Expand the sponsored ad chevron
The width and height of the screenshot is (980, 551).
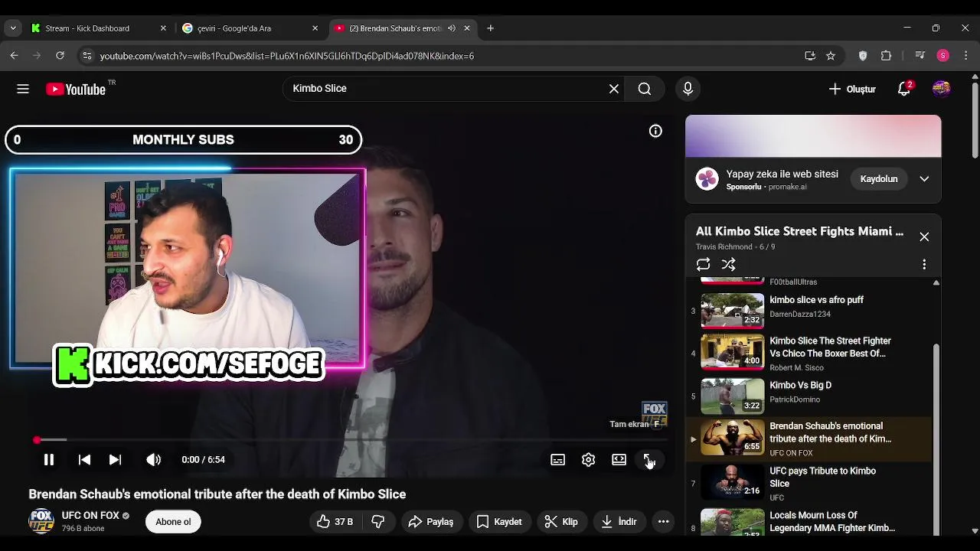924,179
